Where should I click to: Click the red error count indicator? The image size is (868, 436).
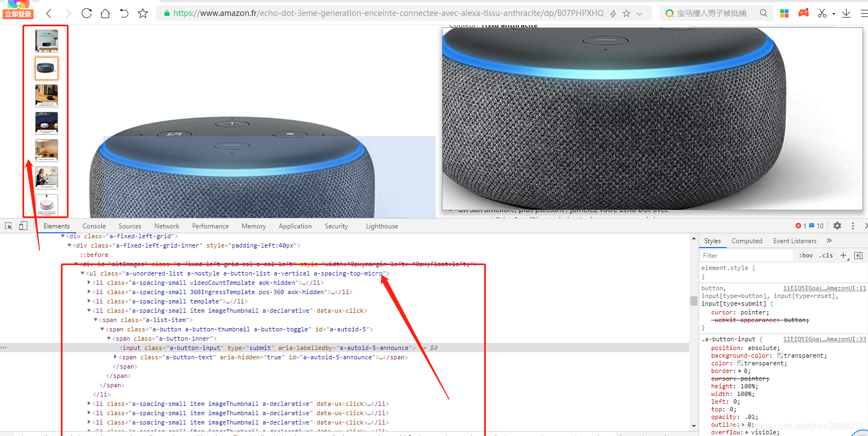[801, 226]
